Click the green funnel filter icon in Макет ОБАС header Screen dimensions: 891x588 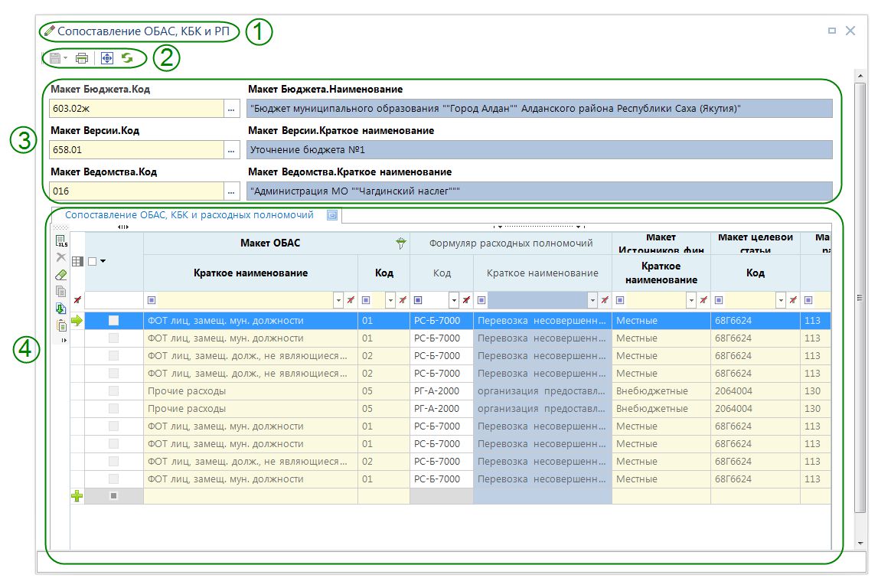point(400,243)
